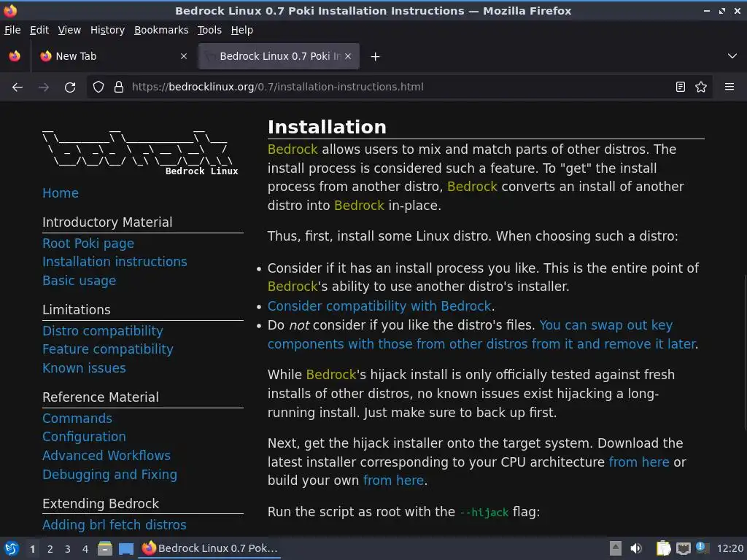Click 'from here' build your own link

tap(393, 481)
